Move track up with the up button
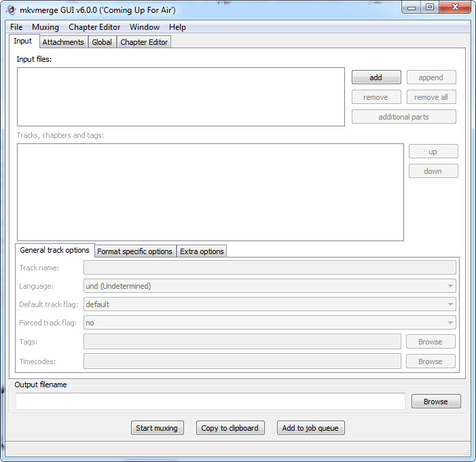476x462 pixels. pos(433,152)
